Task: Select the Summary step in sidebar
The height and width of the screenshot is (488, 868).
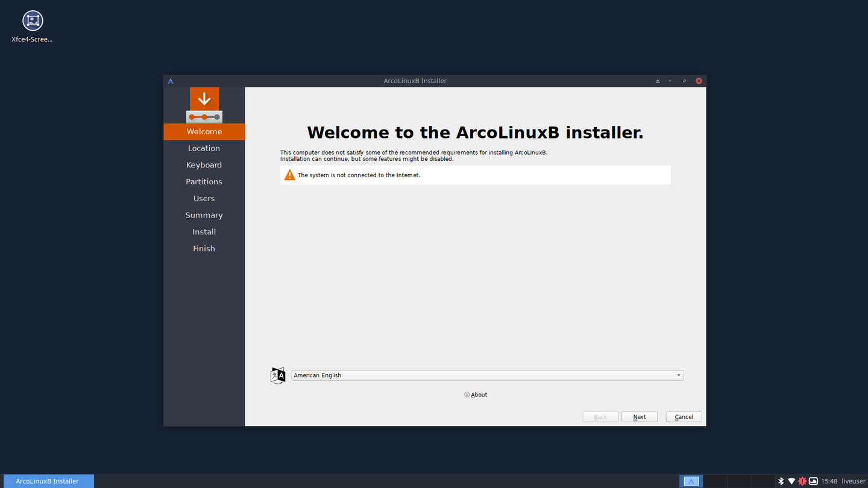Action: [204, 215]
